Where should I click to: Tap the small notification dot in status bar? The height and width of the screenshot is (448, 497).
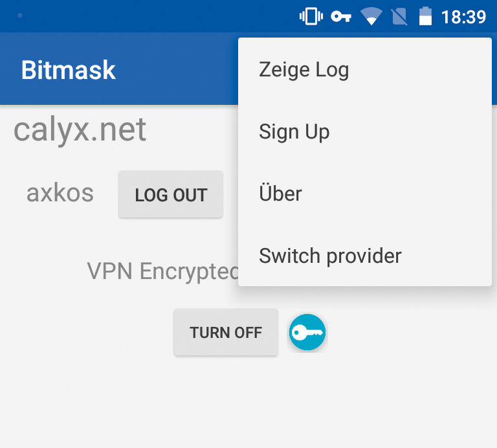[x=20, y=16]
